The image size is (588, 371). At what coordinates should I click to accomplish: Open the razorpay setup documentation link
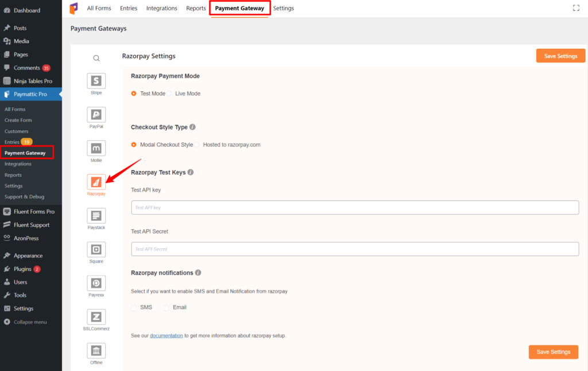(166, 335)
